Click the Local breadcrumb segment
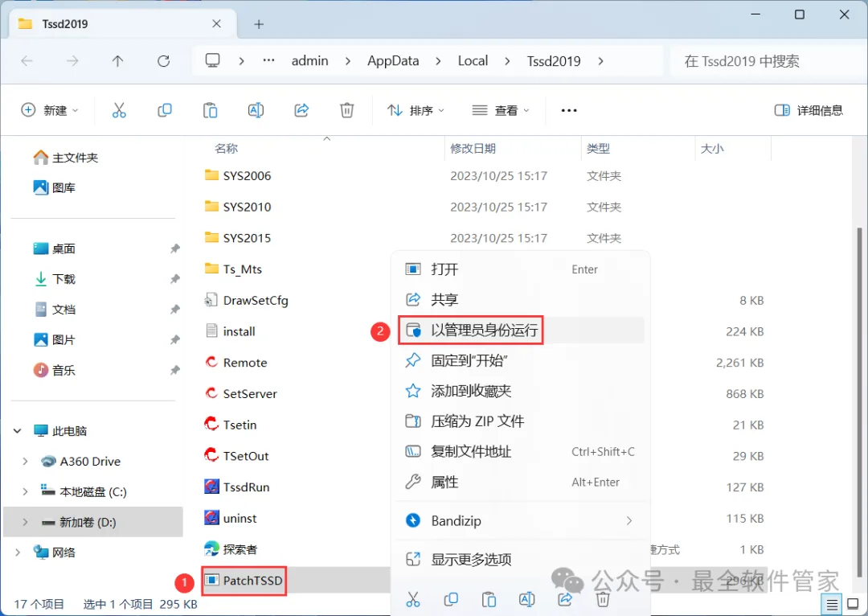This screenshot has height=616, width=868. click(473, 61)
